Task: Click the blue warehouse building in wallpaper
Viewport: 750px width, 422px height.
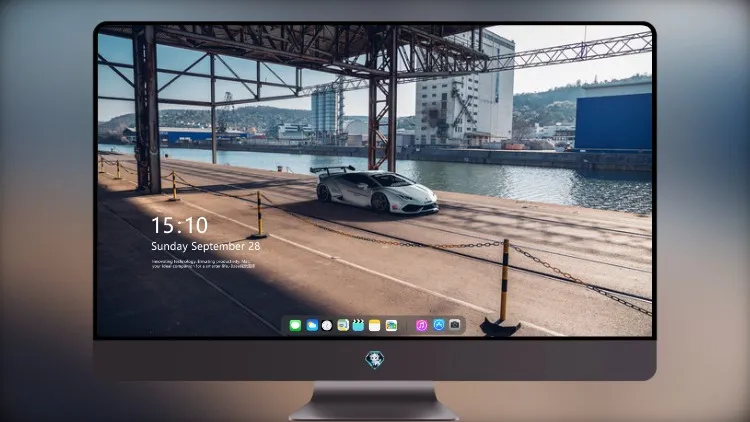Action: point(613,121)
